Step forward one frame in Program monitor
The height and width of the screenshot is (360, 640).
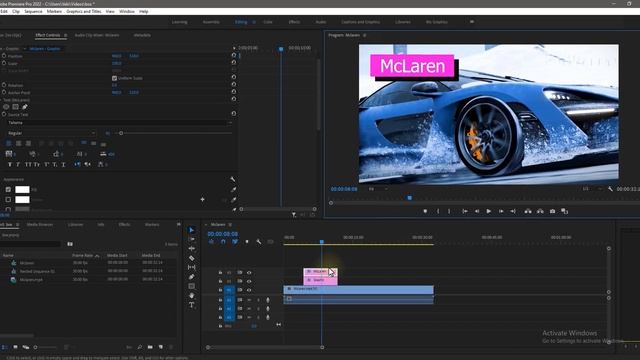click(500, 211)
